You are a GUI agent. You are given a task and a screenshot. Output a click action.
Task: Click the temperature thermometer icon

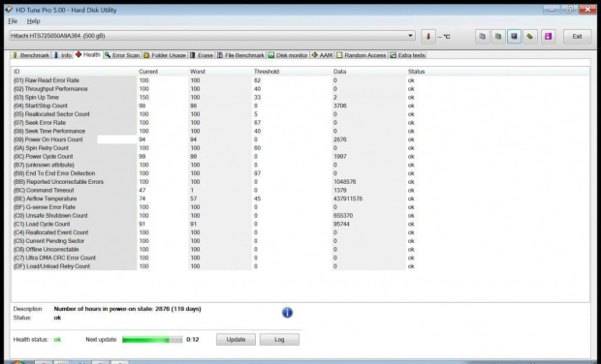tap(428, 37)
